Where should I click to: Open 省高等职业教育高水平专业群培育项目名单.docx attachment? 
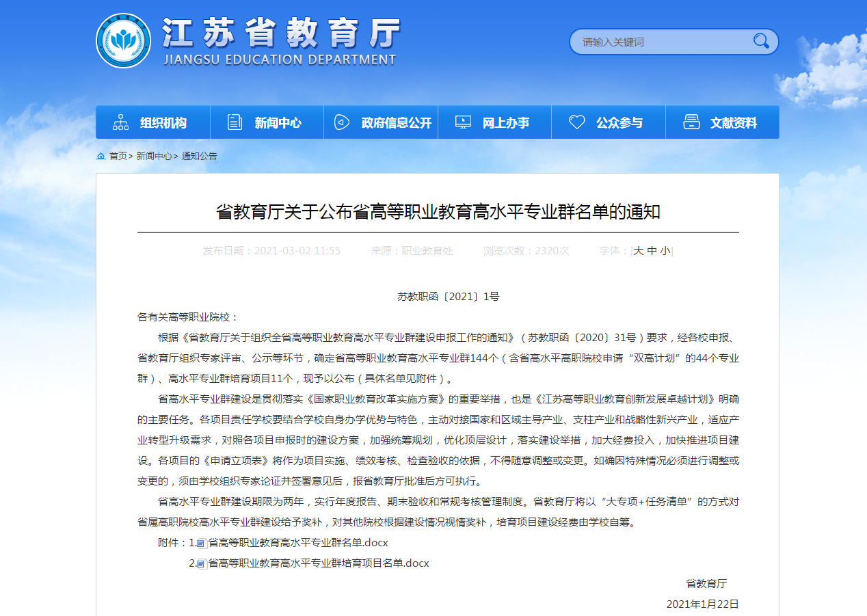click(x=318, y=563)
